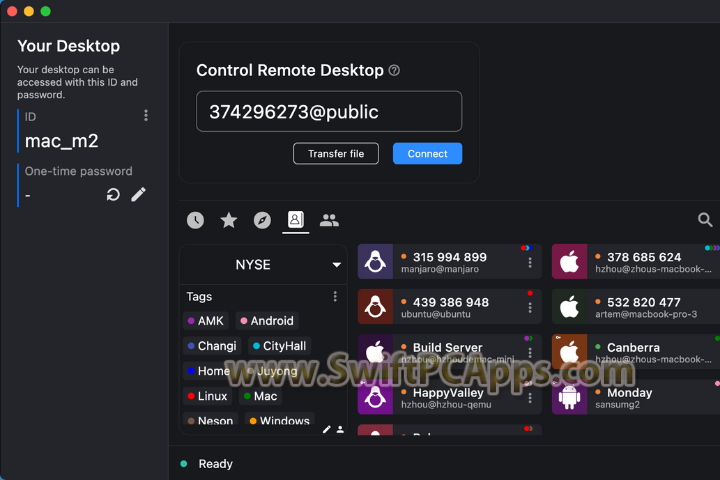
Task: Click the Transfer file button
Action: (336, 153)
